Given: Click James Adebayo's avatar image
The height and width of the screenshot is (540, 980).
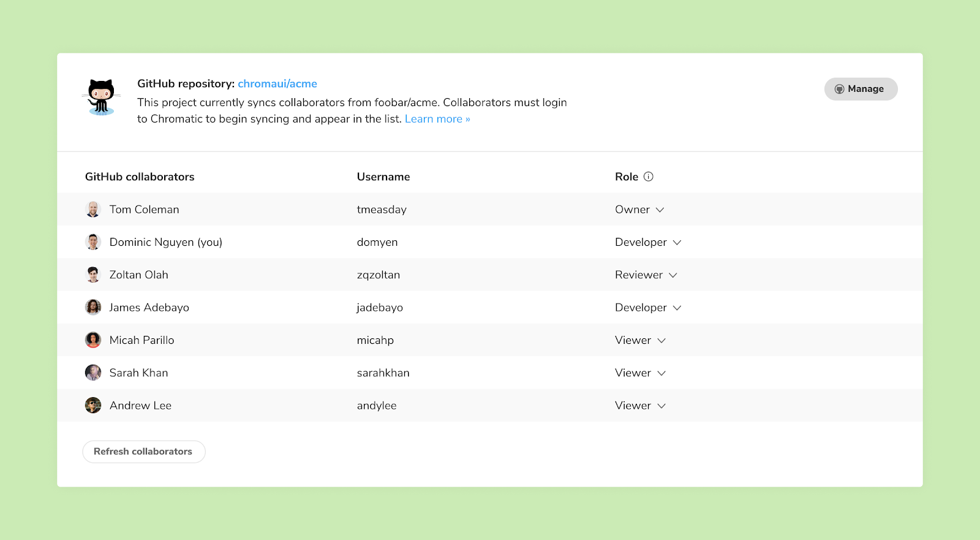Looking at the screenshot, I should 93,307.
